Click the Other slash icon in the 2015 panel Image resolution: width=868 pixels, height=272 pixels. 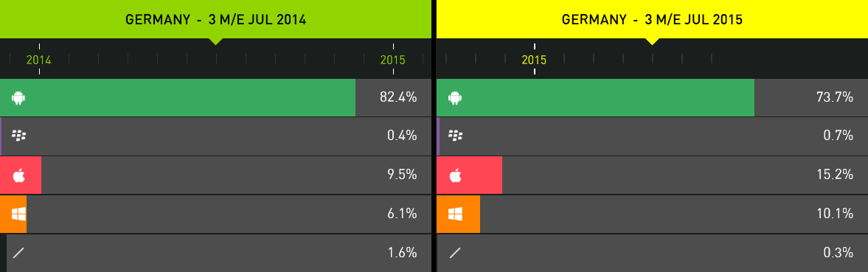(455, 254)
